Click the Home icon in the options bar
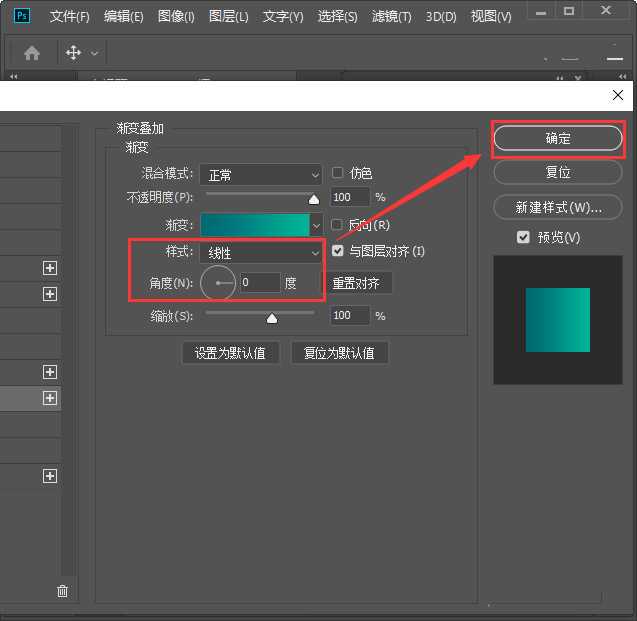The height and width of the screenshot is (621, 637). [32, 53]
